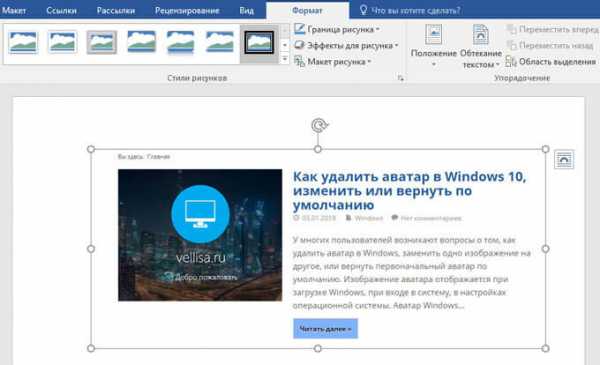Click the bottom-center image resize handle
The width and height of the screenshot is (600, 365).
[318, 349]
